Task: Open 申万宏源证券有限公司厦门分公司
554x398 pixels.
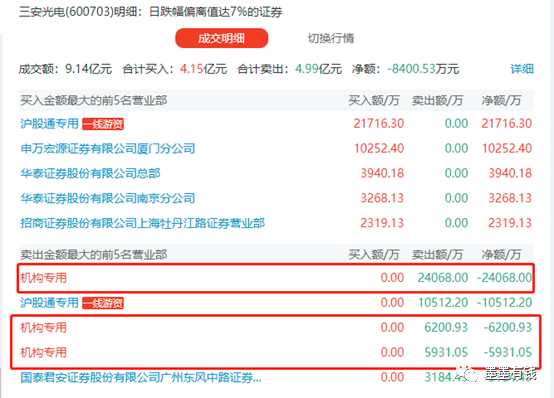Action: click(108, 148)
